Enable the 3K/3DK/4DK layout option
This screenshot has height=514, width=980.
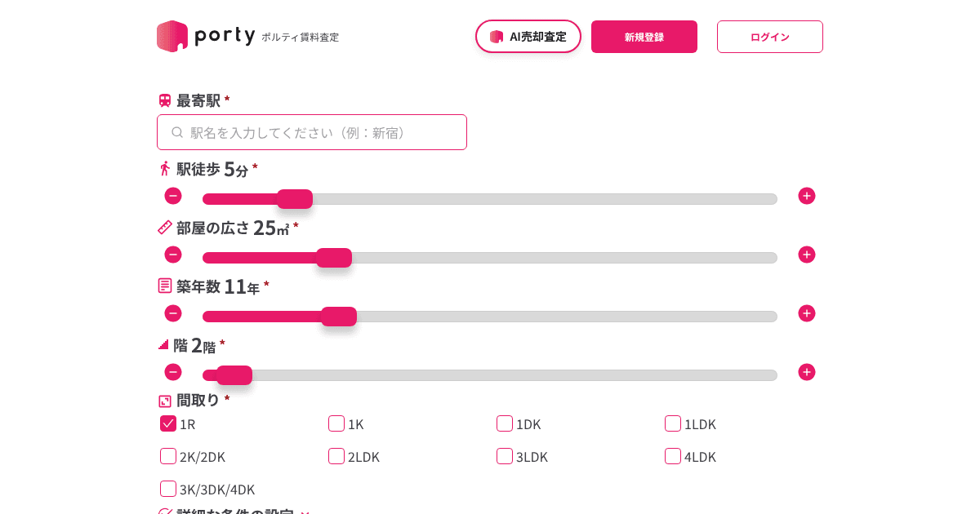(168, 489)
